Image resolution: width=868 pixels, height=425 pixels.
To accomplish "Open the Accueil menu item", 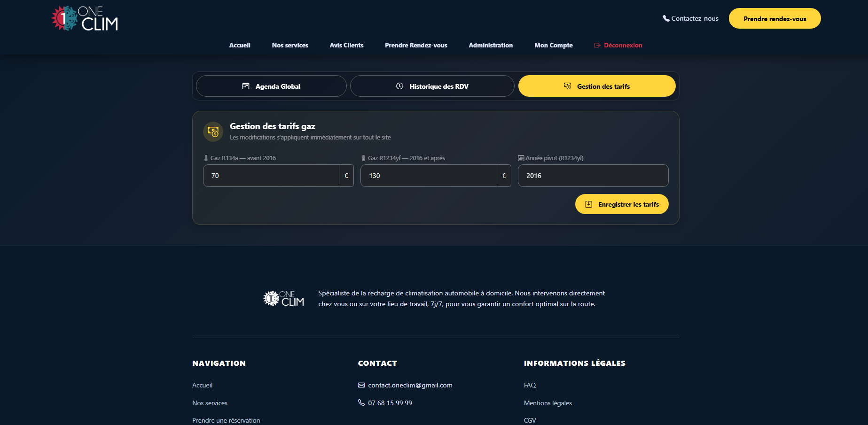I will click(x=240, y=45).
